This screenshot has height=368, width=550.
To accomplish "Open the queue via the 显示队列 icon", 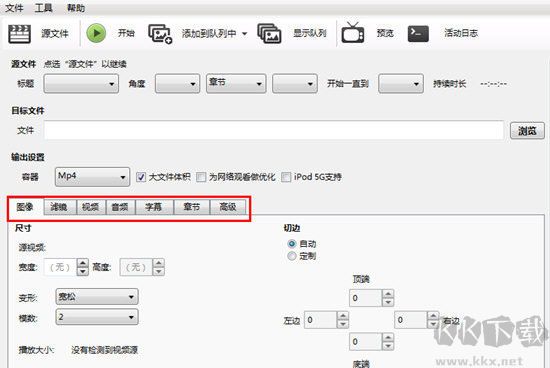I will click(x=269, y=33).
